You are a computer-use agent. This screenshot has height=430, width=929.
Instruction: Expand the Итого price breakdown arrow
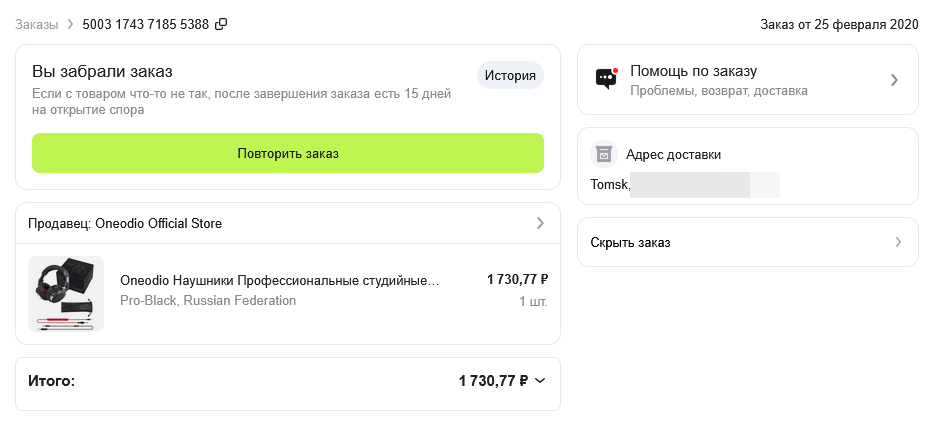(x=540, y=381)
